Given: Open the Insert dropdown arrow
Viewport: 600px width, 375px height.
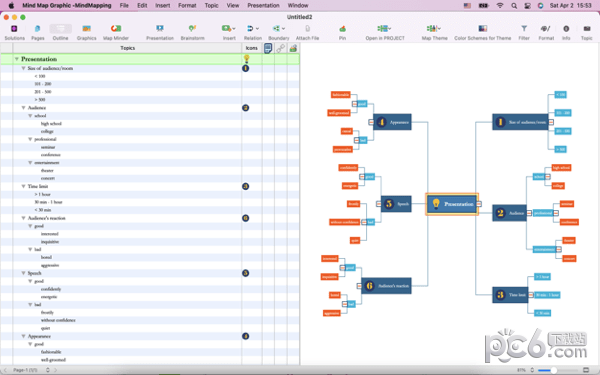Looking at the screenshot, I should [234, 29].
